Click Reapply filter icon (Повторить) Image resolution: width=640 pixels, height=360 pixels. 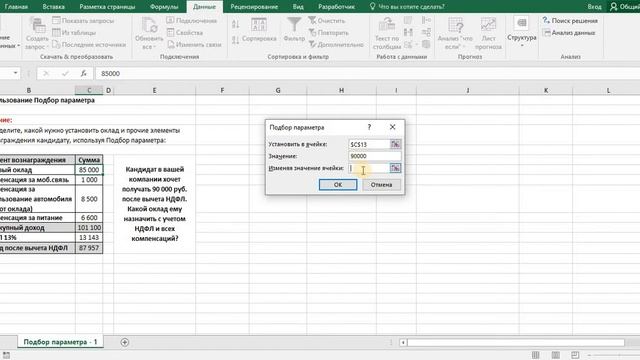[x=312, y=32]
